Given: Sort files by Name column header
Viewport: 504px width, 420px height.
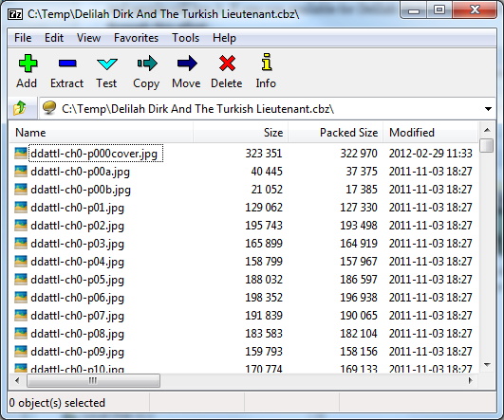Looking at the screenshot, I should coord(101,133).
